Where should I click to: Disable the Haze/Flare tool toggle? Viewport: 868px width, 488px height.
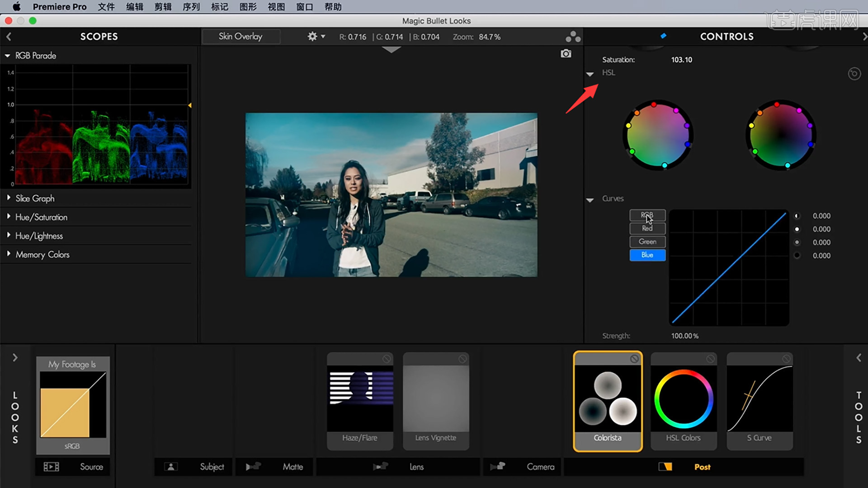click(x=387, y=359)
